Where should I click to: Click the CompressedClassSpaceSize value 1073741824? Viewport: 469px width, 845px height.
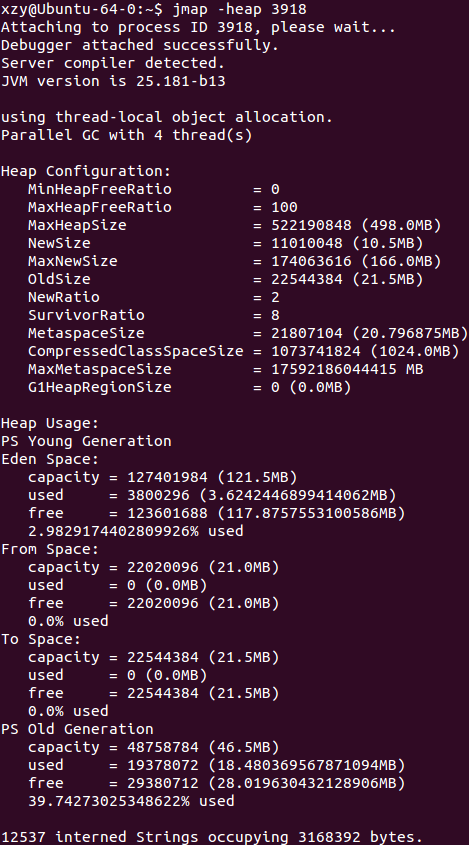[316, 351]
